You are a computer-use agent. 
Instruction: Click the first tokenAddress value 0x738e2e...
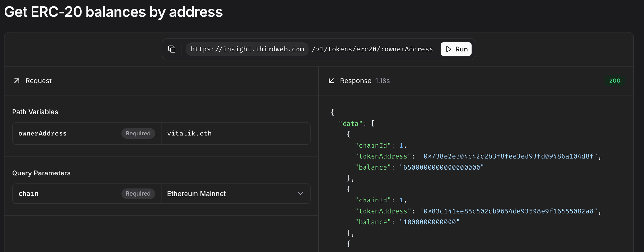click(508, 156)
